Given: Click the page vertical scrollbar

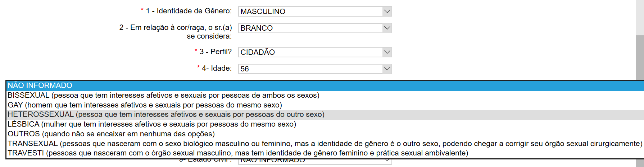Looking at the screenshot, I should (x=640, y=54).
